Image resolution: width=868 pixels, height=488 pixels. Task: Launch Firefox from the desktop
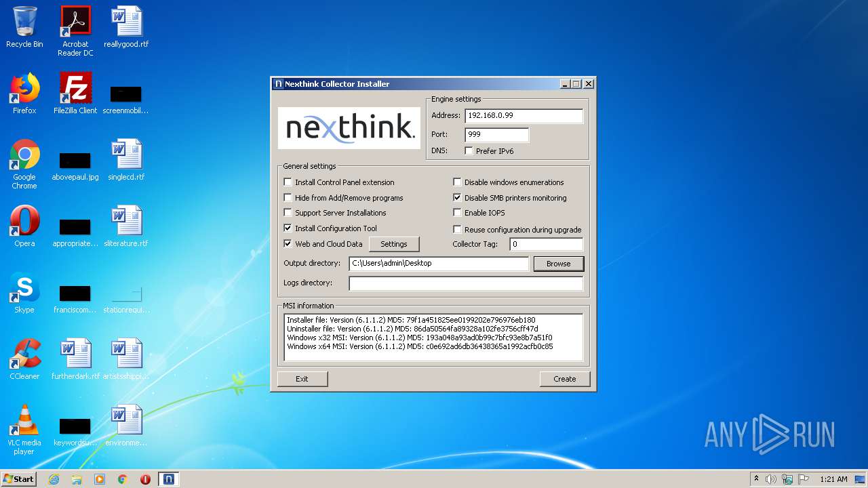[24, 94]
